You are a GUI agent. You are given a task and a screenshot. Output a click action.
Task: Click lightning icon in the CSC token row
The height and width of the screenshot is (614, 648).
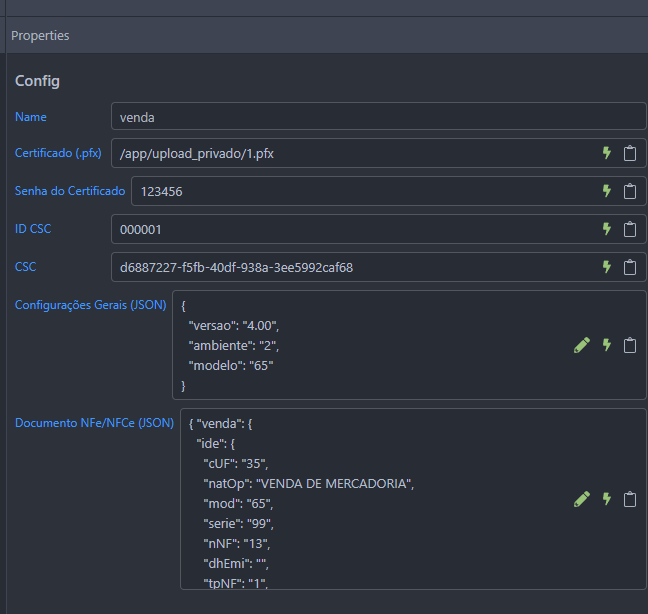(x=606, y=267)
